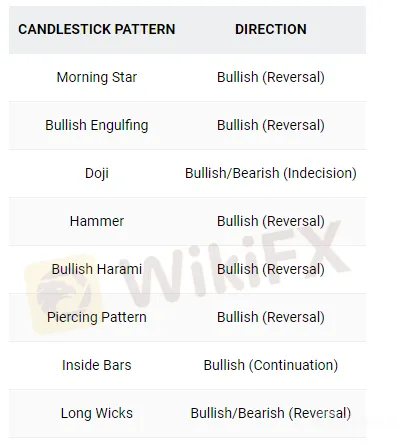Click Piercing Pattern's Bullish (Reversal) direction
Viewport: 409px width, 445px height.
[271, 317]
